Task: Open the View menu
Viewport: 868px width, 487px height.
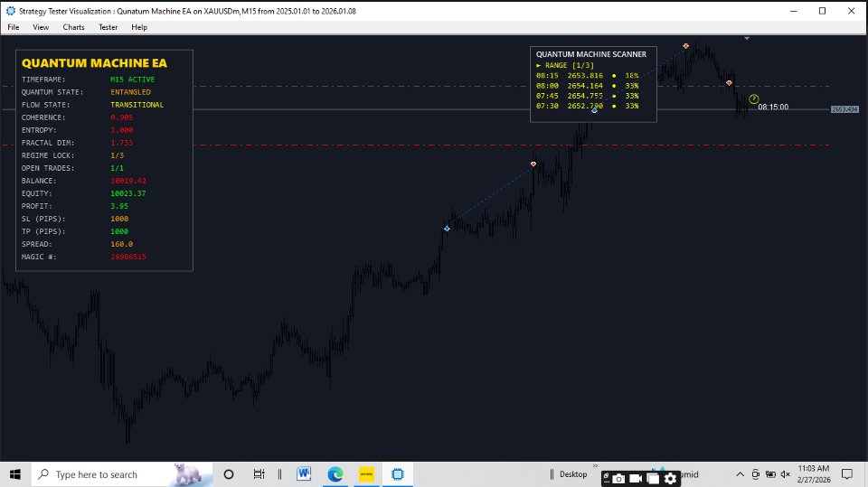Action: (41, 27)
